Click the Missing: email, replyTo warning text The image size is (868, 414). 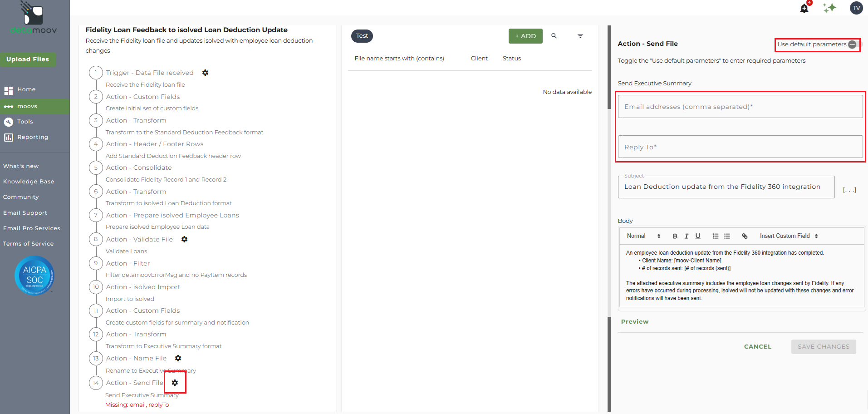[137, 405]
